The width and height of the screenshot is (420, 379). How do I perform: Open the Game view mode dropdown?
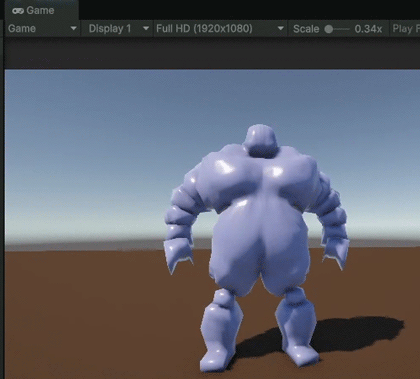[42, 29]
